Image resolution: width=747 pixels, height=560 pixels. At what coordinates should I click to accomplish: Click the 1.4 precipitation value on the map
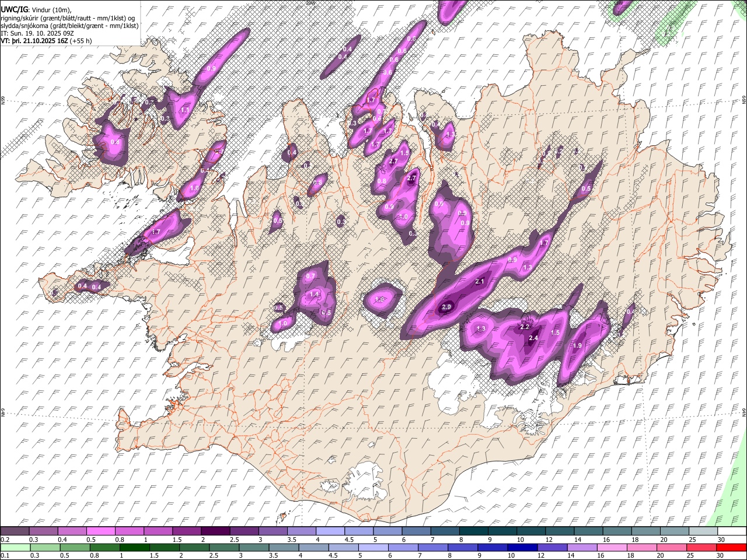coord(315,295)
